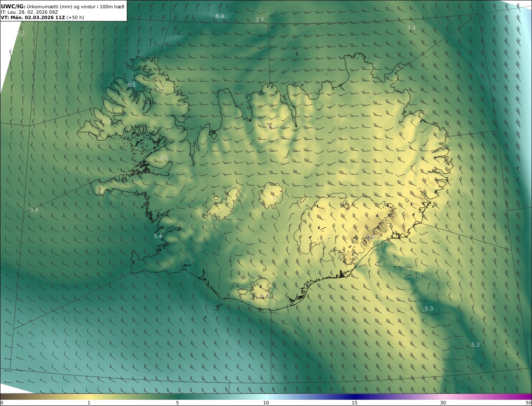Select the 'VT: Mán. 02.03.2026 11Z' valid-time line

43,18
